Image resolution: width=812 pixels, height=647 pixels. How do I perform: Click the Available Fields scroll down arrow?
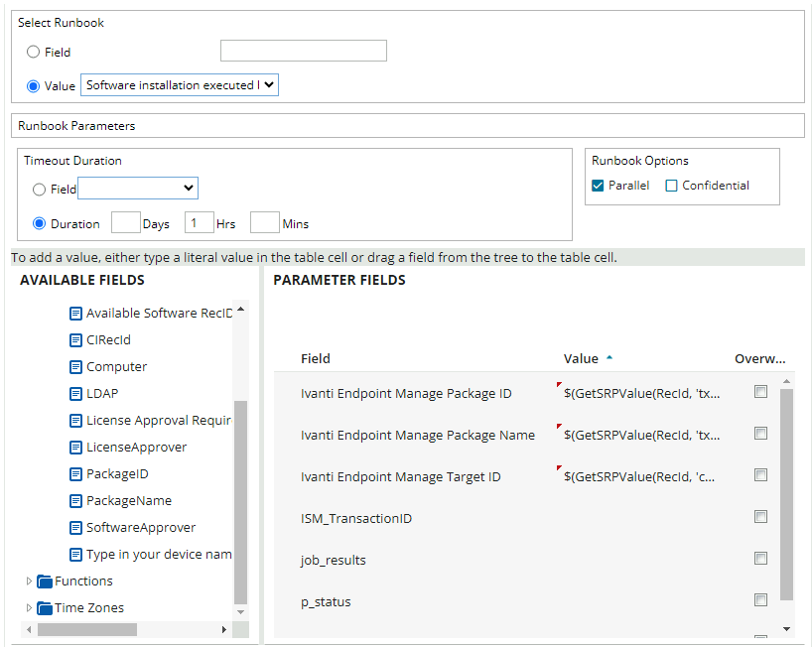240,612
